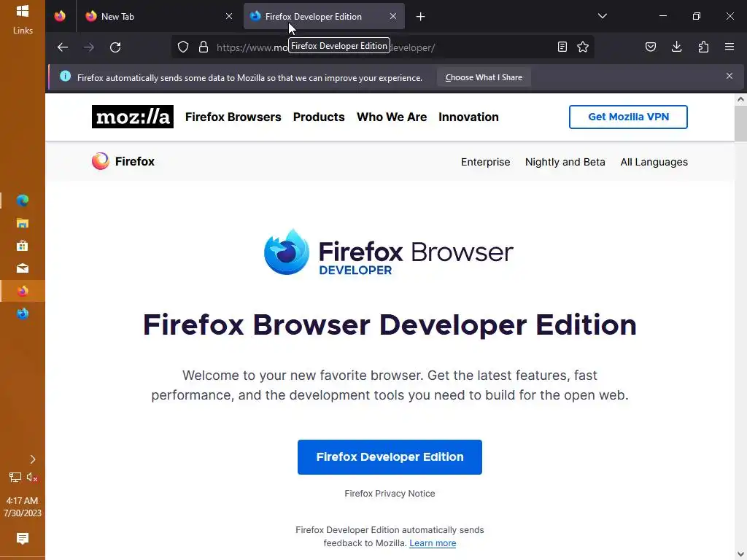747x560 pixels.
Task: Download Firefox Developer Edition blue button
Action: coord(390,456)
